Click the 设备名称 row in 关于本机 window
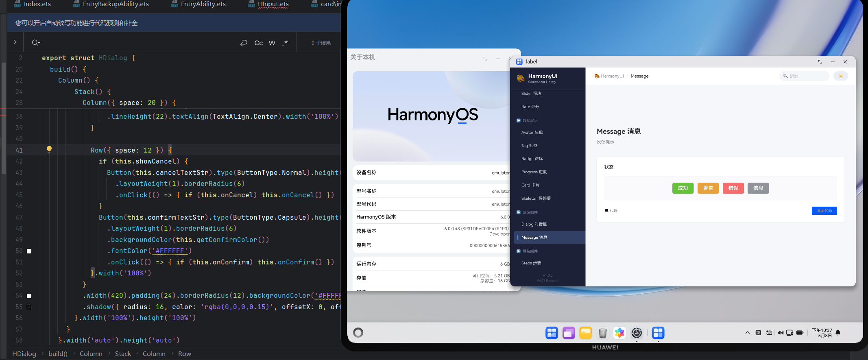Viewport: 868px width, 360px height. coord(433,172)
